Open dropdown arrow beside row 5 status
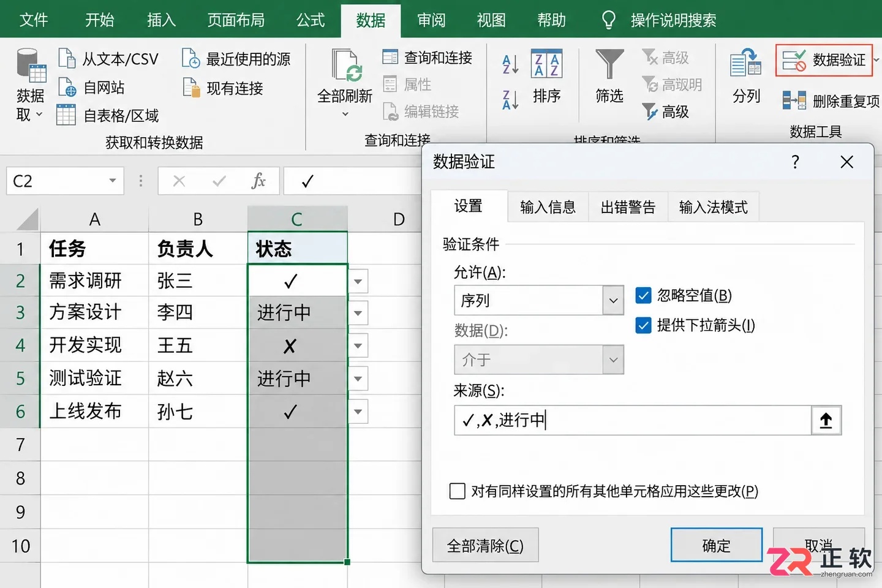The width and height of the screenshot is (882, 588). click(358, 379)
